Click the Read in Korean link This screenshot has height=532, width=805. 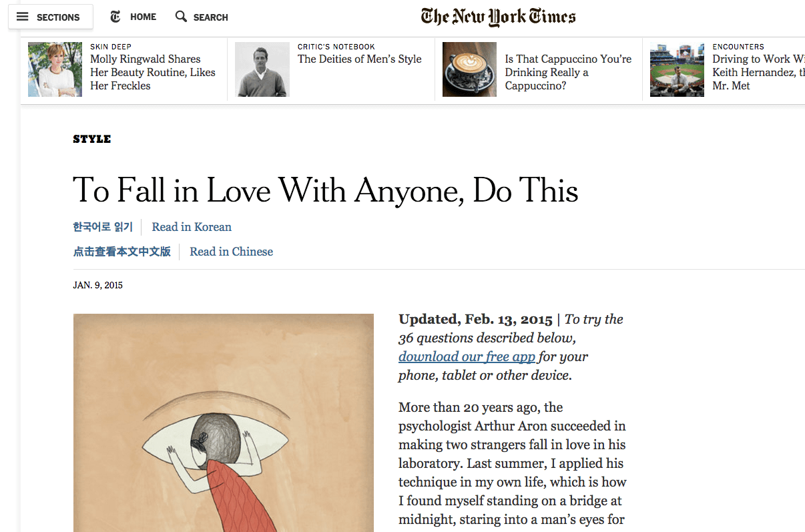(x=192, y=227)
